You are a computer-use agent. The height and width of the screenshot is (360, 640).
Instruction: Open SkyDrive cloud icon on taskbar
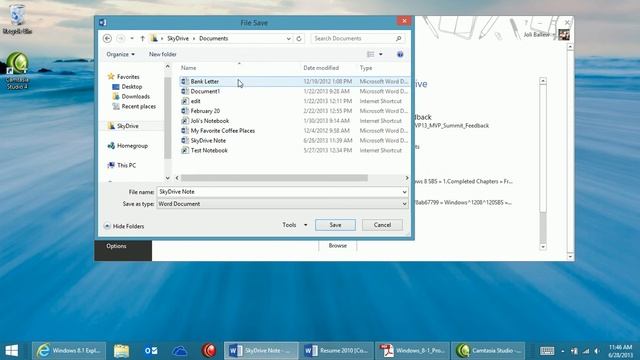pos(180,351)
